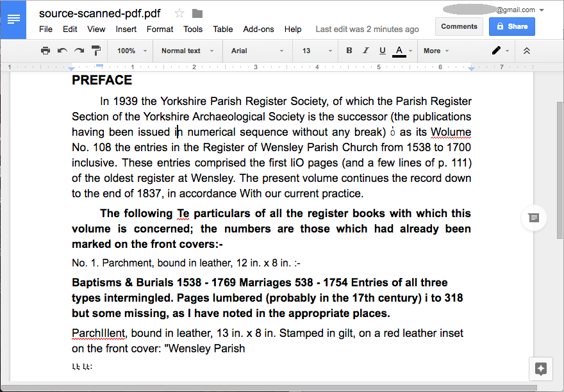Expand the Normal text style dropdown
Image resolution: width=564 pixels, height=392 pixels.
[187, 51]
